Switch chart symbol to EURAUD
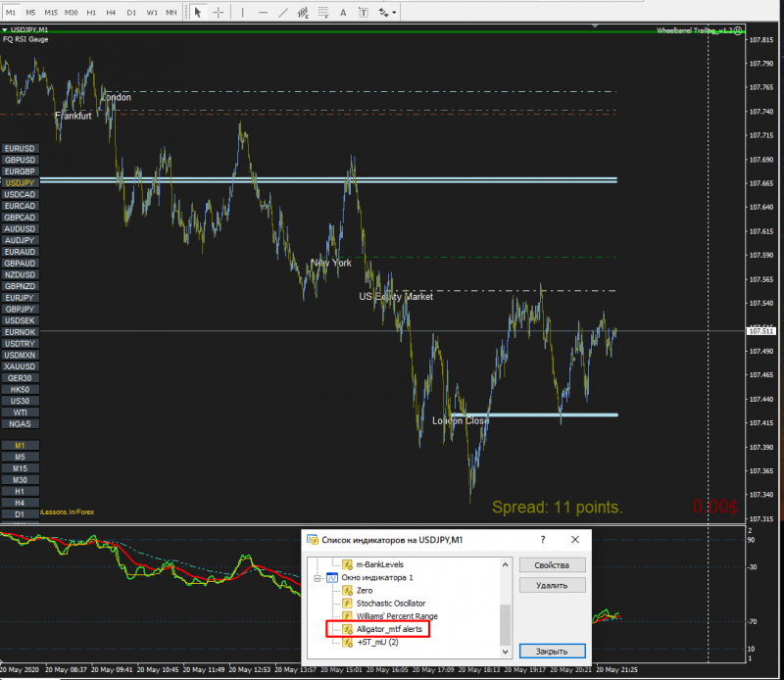 pyautogui.click(x=20, y=252)
